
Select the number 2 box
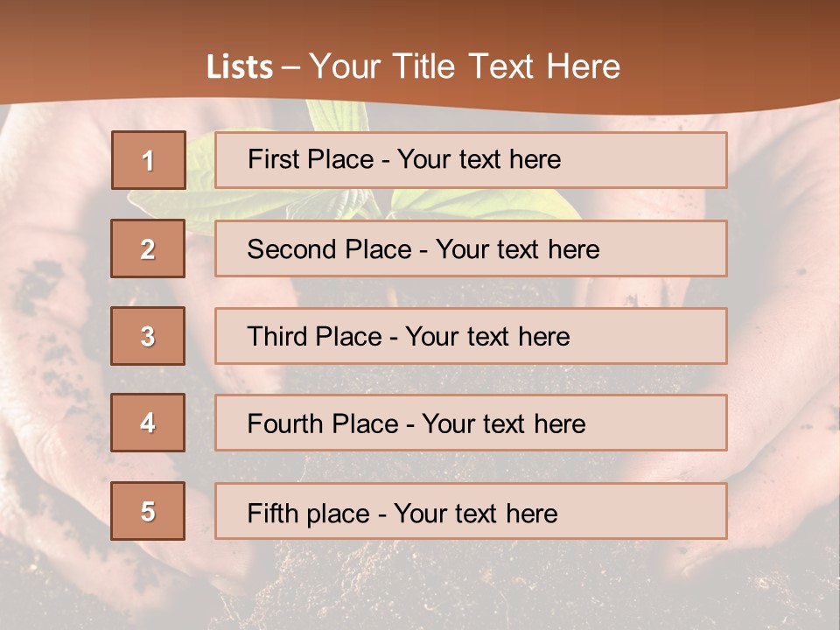(148, 248)
